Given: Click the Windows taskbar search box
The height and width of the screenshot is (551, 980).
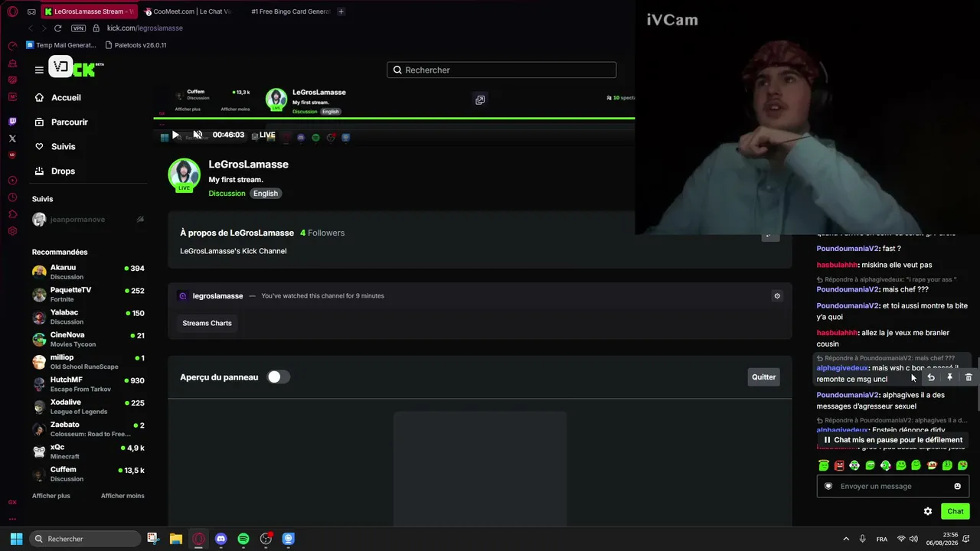Looking at the screenshot, I should click(x=85, y=539).
